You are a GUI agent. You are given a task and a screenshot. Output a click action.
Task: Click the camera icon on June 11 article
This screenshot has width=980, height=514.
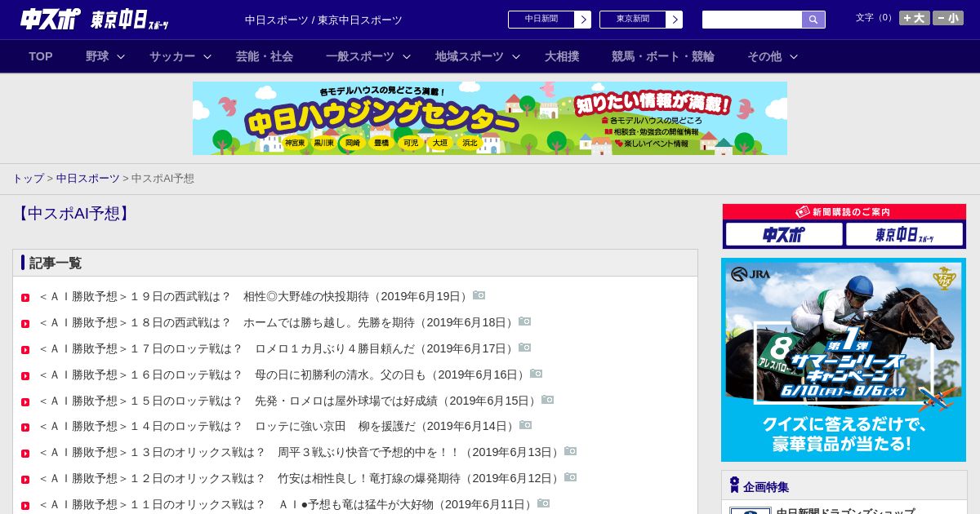click(544, 503)
